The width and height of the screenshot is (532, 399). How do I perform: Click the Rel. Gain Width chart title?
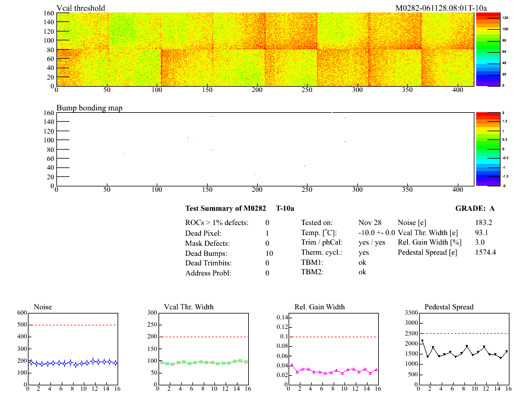click(x=319, y=307)
